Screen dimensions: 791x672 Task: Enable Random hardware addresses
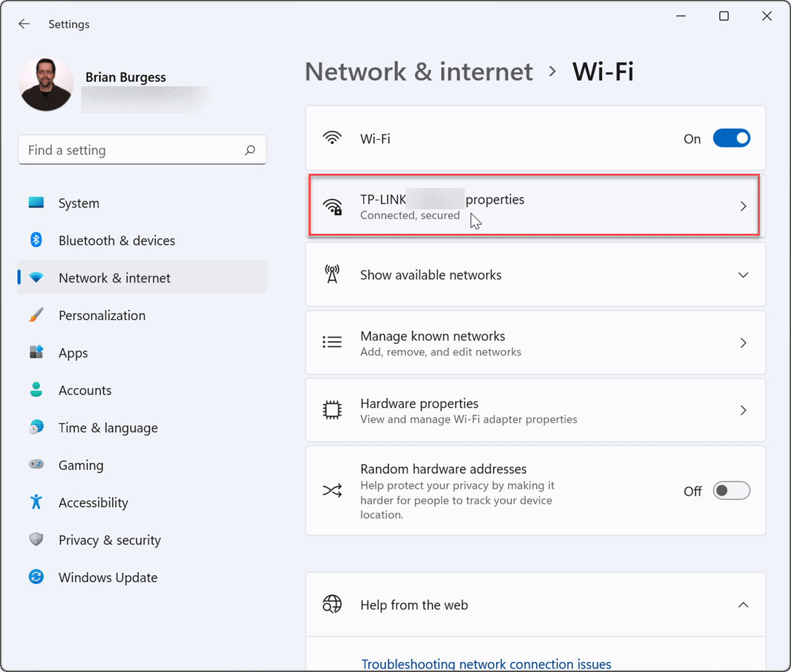pyautogui.click(x=732, y=491)
